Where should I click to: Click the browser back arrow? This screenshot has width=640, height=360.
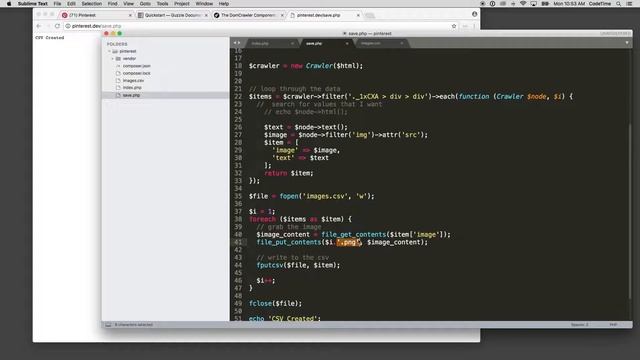pos(39,26)
